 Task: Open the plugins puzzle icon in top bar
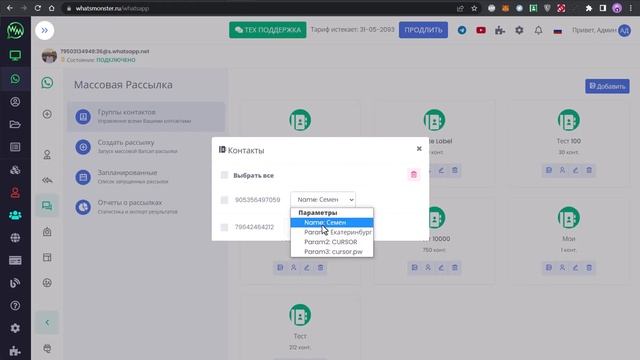500,30
